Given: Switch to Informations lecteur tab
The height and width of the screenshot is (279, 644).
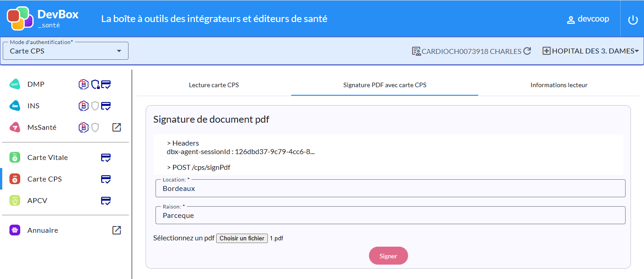Looking at the screenshot, I should tap(559, 85).
